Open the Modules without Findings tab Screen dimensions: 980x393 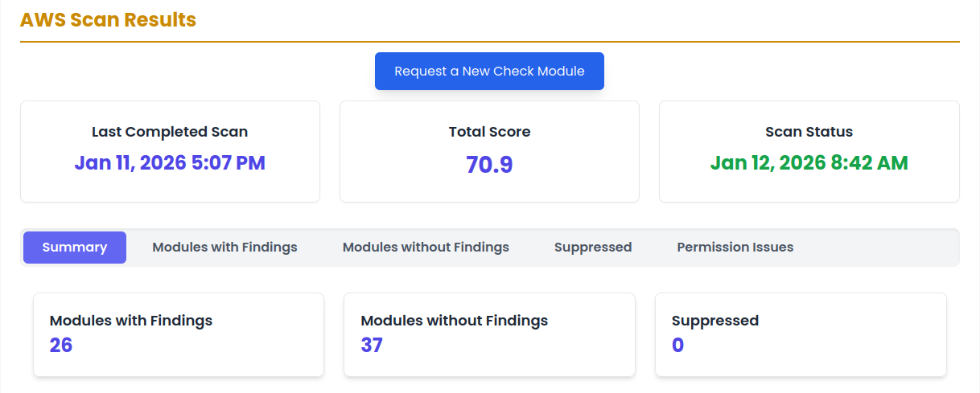pyautogui.click(x=426, y=248)
